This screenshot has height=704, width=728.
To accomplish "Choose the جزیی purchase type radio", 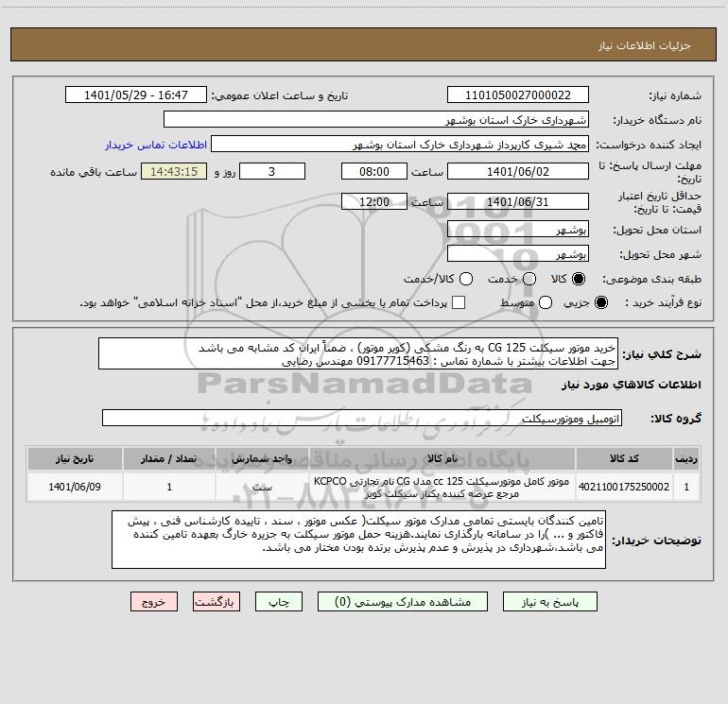I will click(600, 302).
